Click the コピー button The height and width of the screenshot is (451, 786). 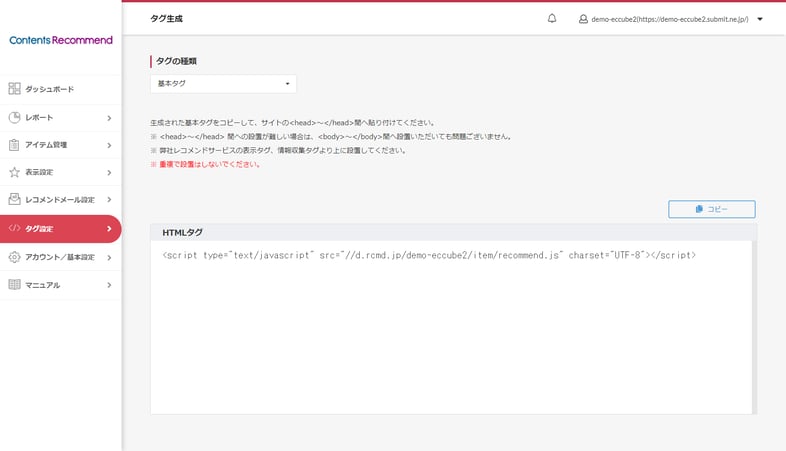[711, 209]
